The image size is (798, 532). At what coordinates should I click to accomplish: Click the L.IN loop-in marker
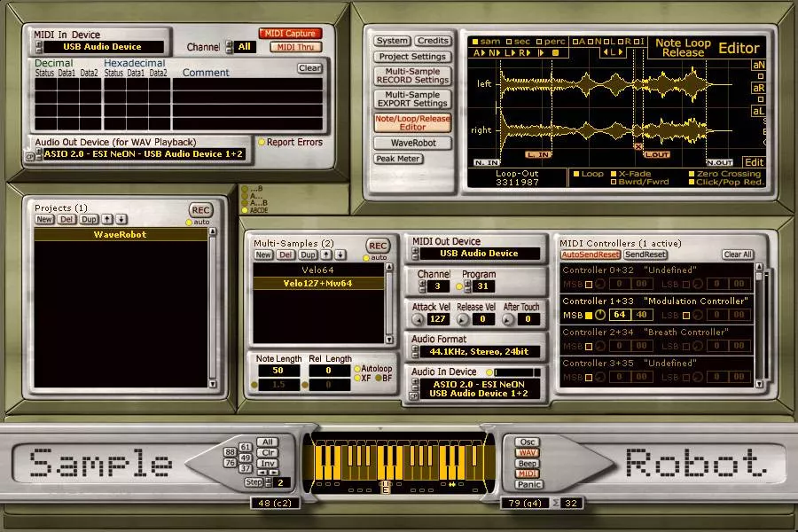click(x=538, y=155)
